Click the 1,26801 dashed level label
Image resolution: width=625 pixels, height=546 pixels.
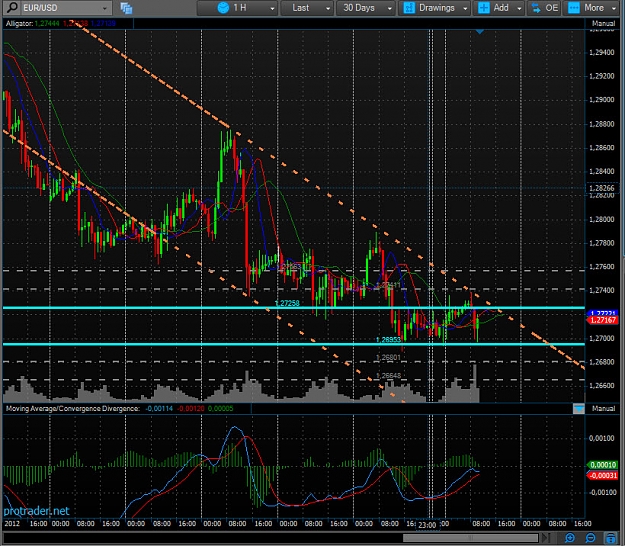tap(388, 357)
